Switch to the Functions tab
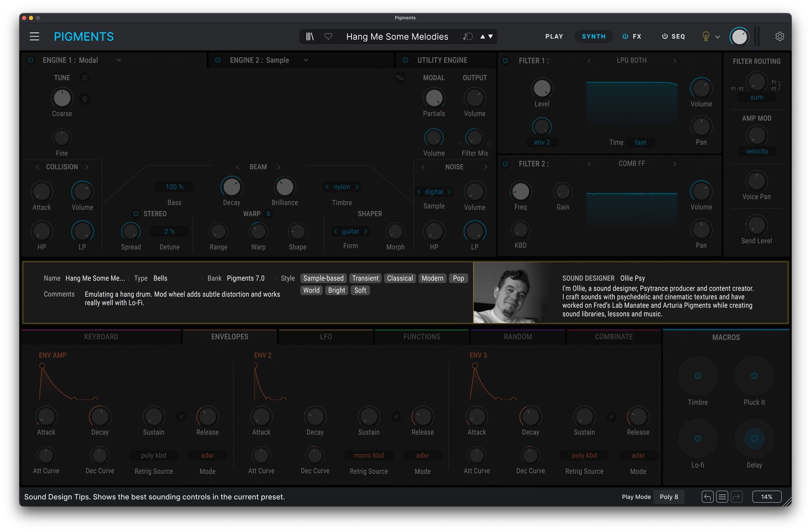Screen dimensions: 811x532 coord(421,337)
